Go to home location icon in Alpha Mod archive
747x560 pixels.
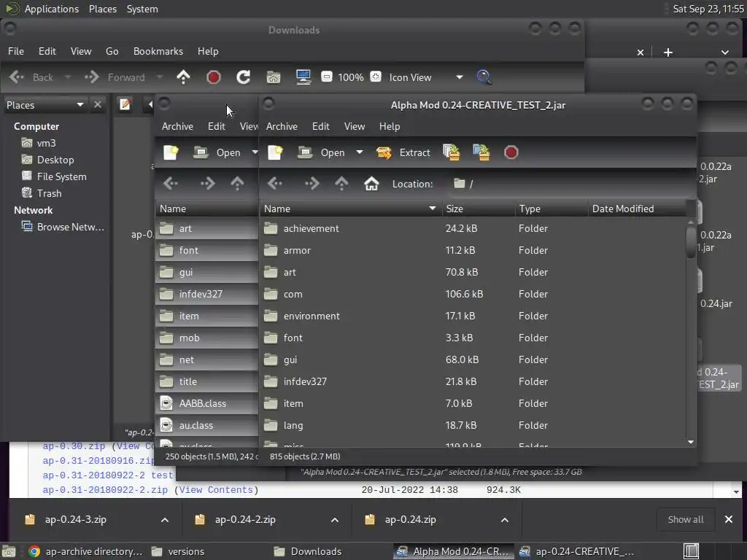(371, 183)
